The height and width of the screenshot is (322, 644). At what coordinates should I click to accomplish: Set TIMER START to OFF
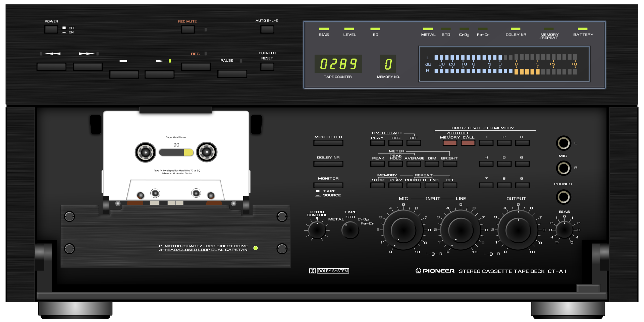414,143
